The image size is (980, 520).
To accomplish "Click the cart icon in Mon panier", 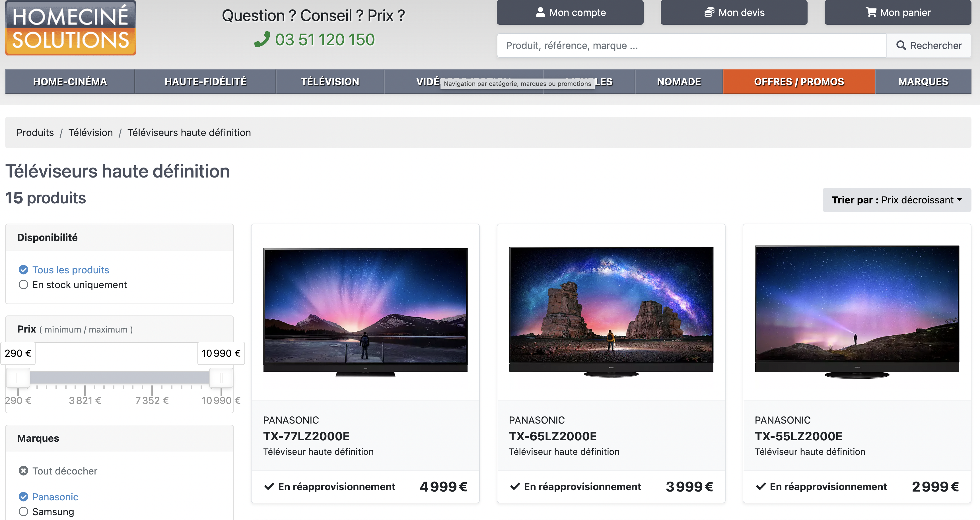I will click(x=871, y=12).
